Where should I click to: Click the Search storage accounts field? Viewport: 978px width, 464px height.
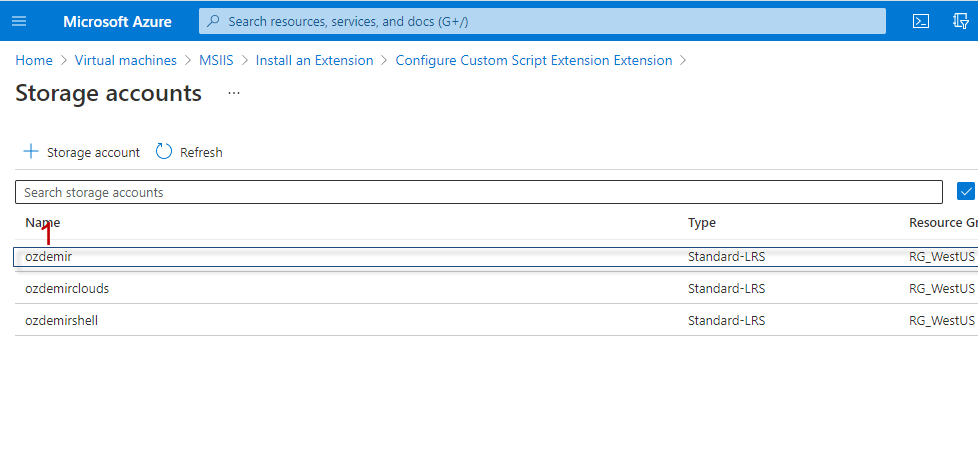tap(478, 192)
